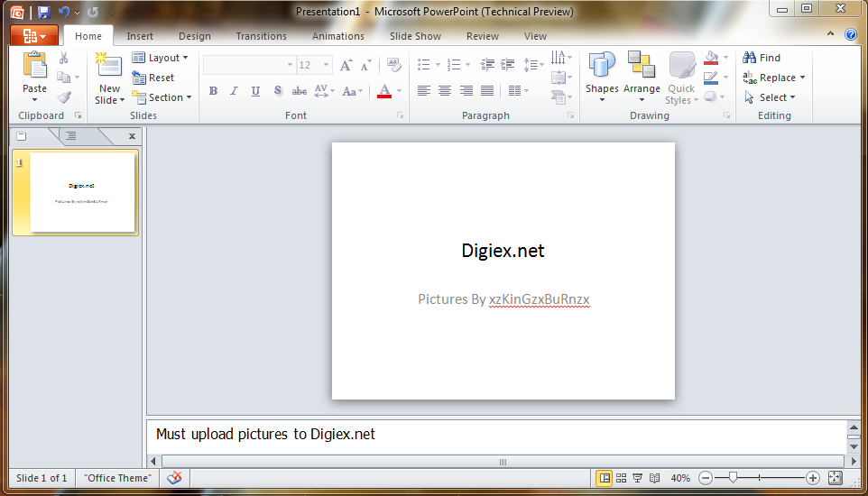Expand the Section dropdown

coord(162,97)
